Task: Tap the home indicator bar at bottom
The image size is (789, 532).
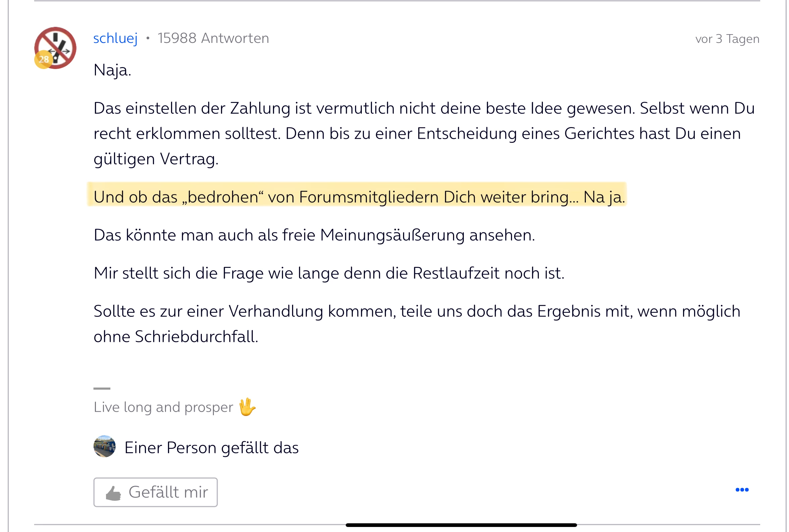Action: (461, 525)
